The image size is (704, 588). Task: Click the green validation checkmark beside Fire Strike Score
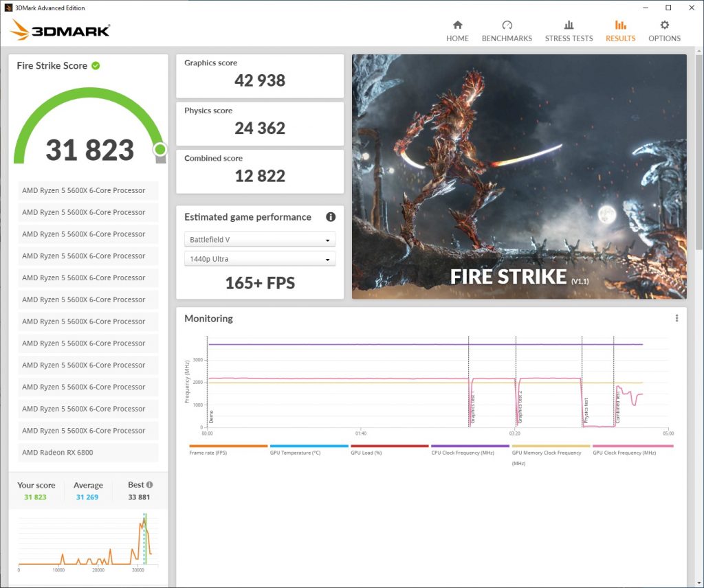pyautogui.click(x=96, y=65)
